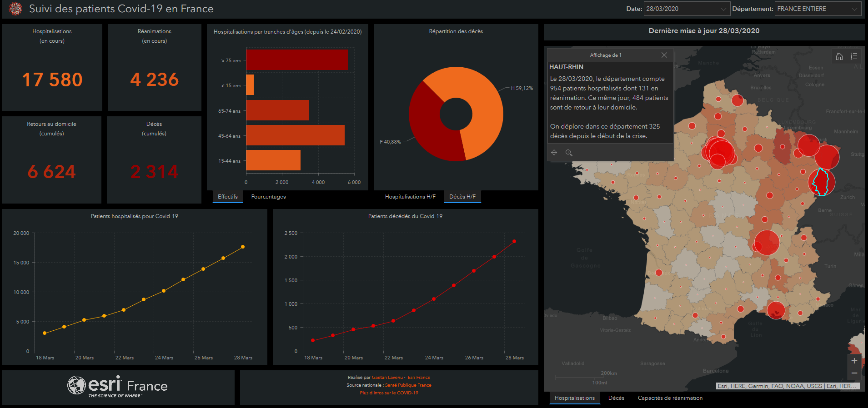Click the 4 236 réanimations indicator
Viewport: 868px width, 408px height.
click(155, 80)
